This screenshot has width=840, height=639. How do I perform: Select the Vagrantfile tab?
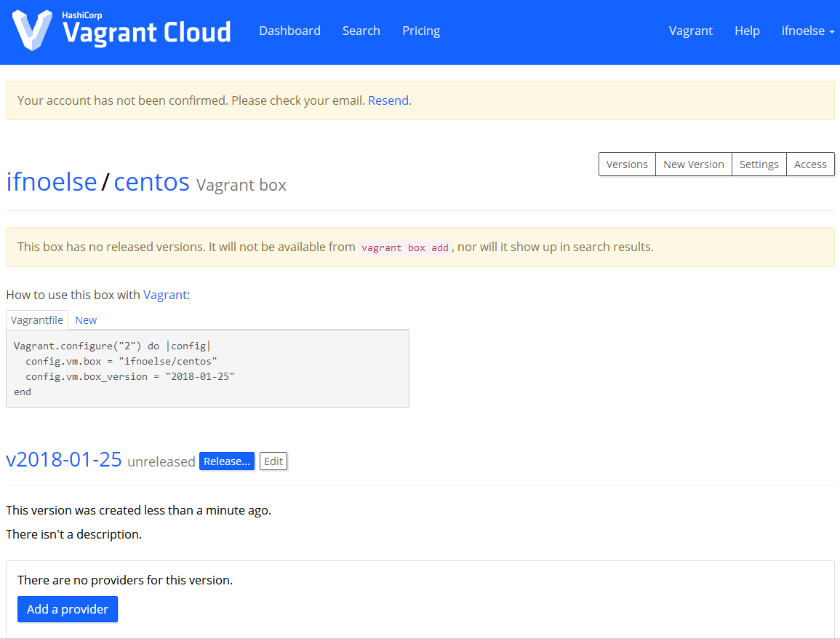[x=37, y=320]
